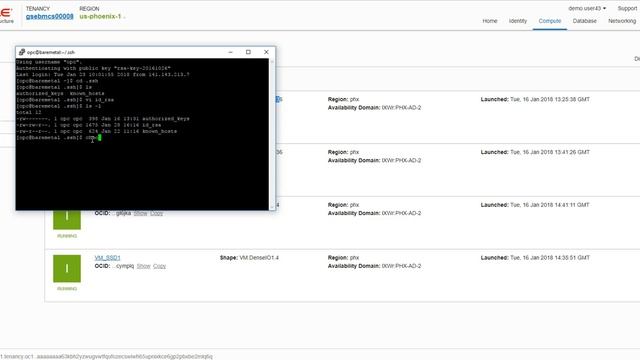The width and height of the screenshot is (640, 360).
Task: Open the Database tab
Action: tap(584, 21)
